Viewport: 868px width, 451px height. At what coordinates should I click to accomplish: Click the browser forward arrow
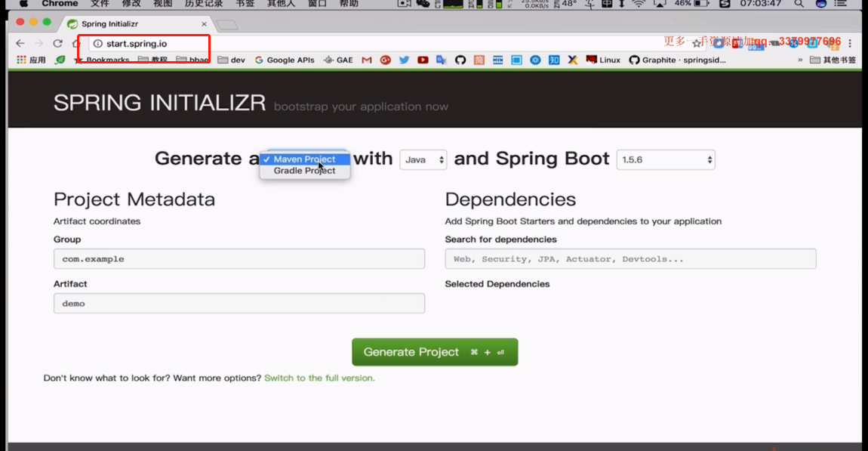[38, 43]
